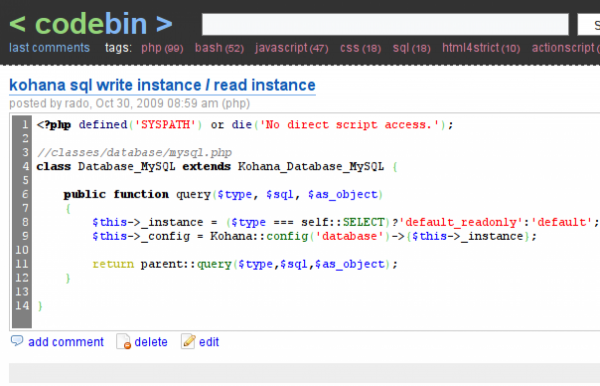Screen dimensions: 600x386
Task: Click 'default_readonly' string in code
Action: [461, 222]
